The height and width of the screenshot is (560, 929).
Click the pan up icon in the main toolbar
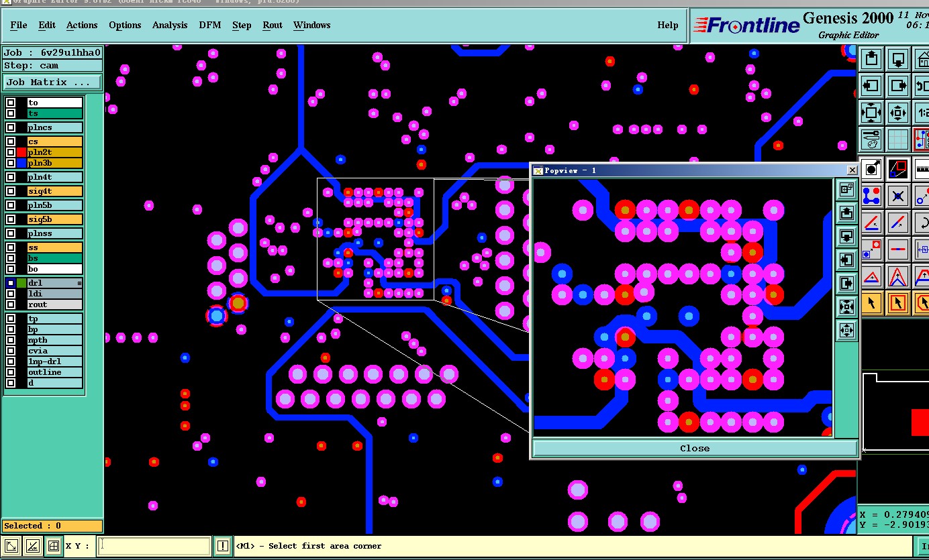coord(871,58)
